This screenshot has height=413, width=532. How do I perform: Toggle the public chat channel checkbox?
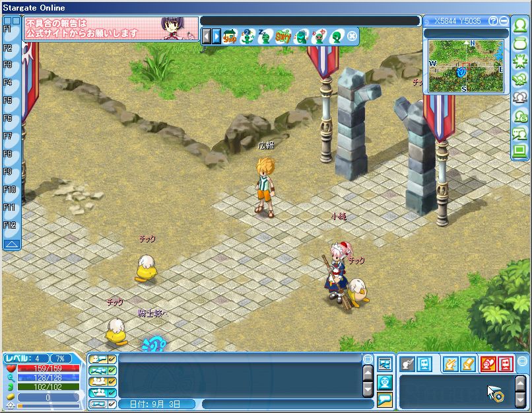point(112,370)
